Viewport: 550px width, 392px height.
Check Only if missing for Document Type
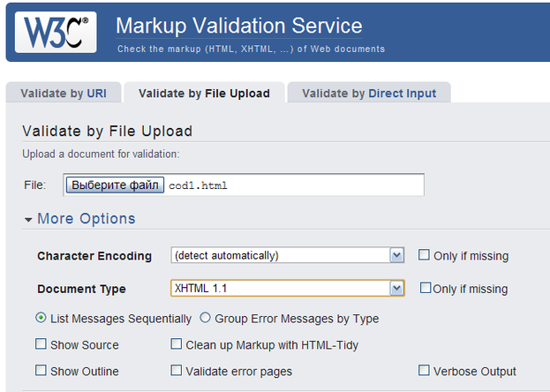tap(426, 288)
